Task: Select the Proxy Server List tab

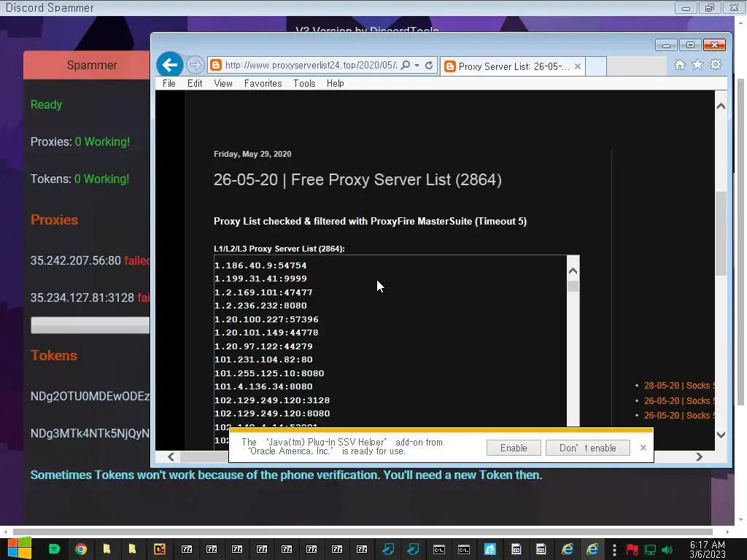Action: [512, 66]
